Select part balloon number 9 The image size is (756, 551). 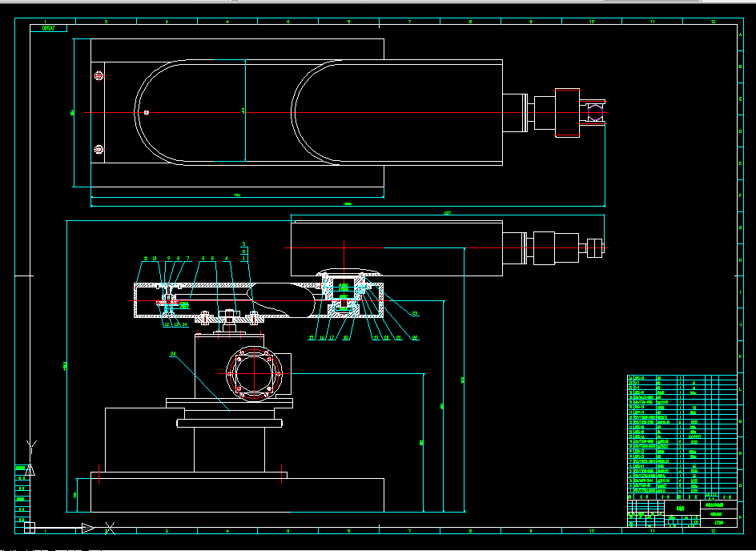169,259
